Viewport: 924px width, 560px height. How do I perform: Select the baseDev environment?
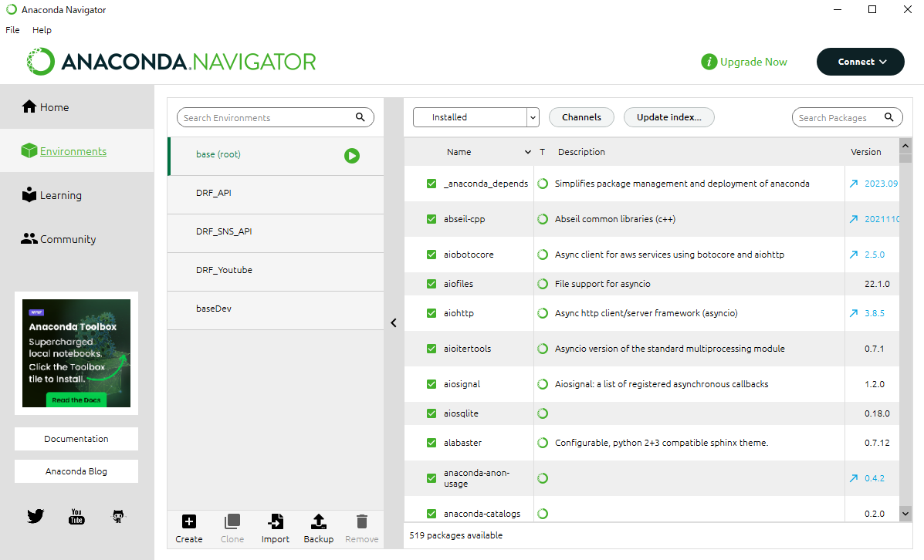pos(276,309)
